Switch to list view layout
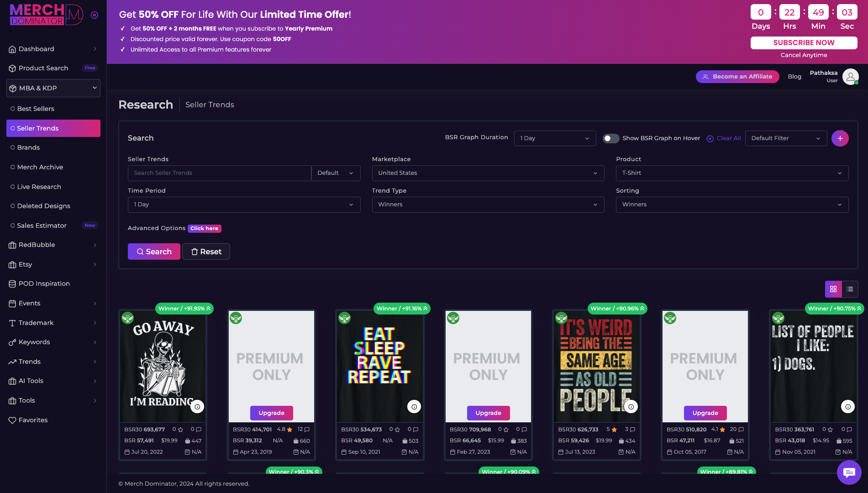 point(850,289)
